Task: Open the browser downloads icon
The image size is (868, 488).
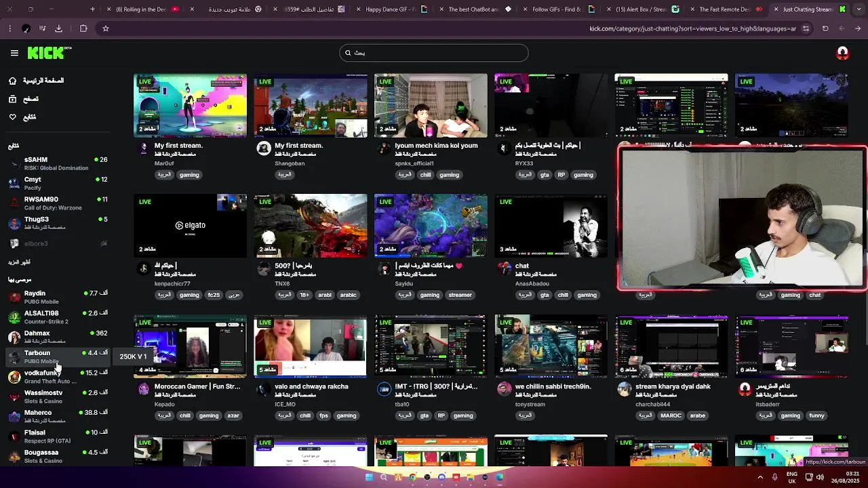Action: pos(58,28)
